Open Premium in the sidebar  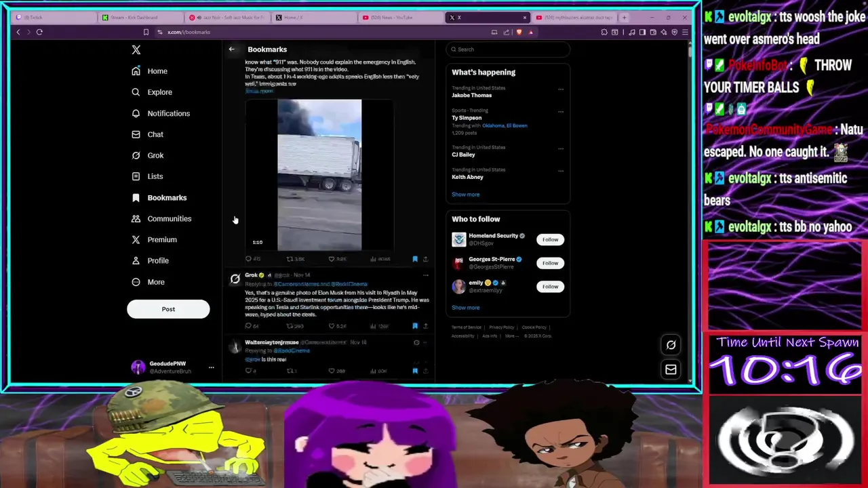pyautogui.click(x=155, y=239)
